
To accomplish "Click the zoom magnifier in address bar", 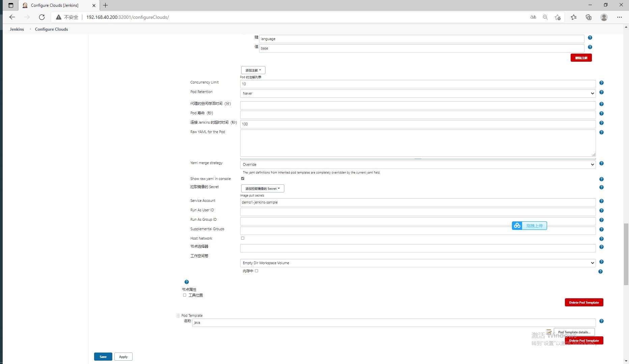I will (x=545, y=17).
